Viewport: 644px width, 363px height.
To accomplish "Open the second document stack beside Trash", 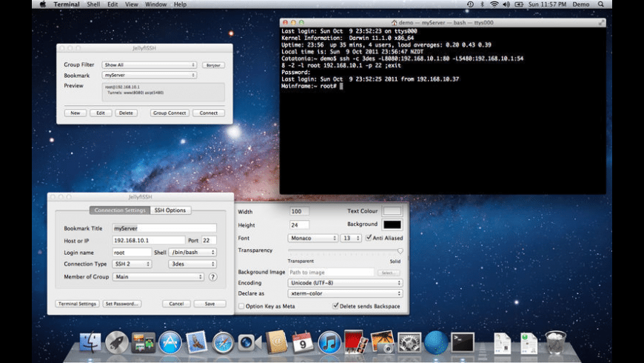I will (529, 343).
